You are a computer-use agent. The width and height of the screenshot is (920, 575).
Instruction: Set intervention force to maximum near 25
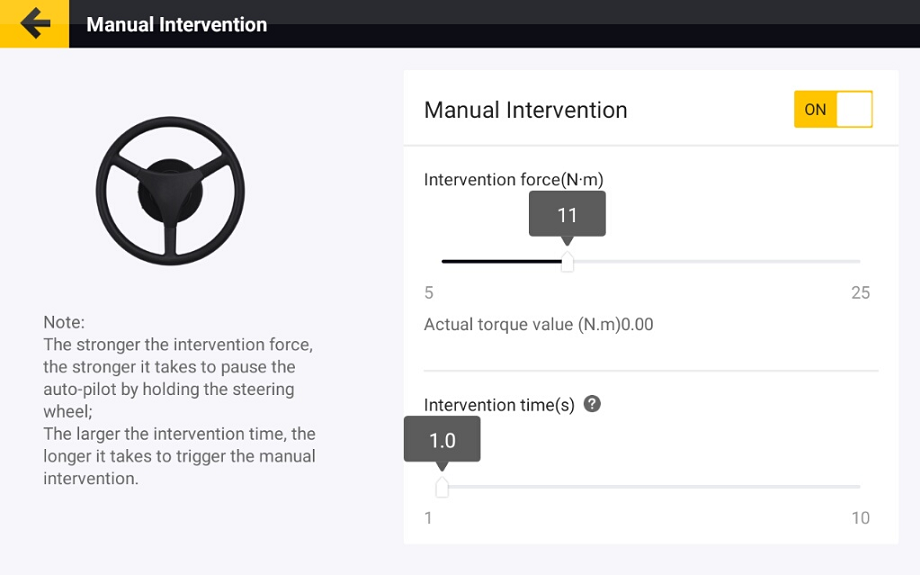tap(859, 262)
